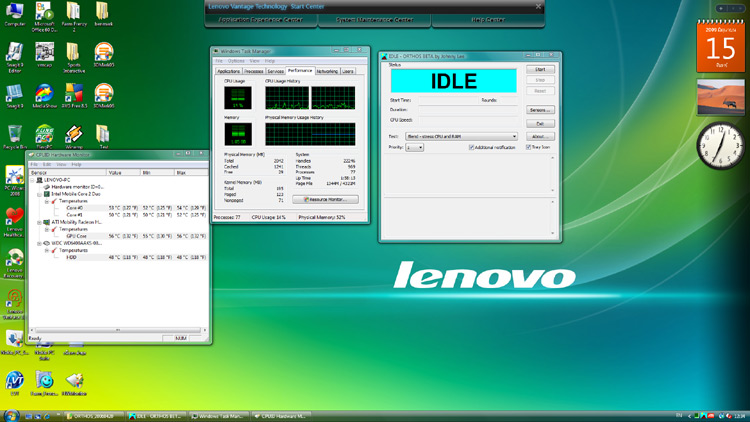Open the Test folder on the desktop

point(103,137)
